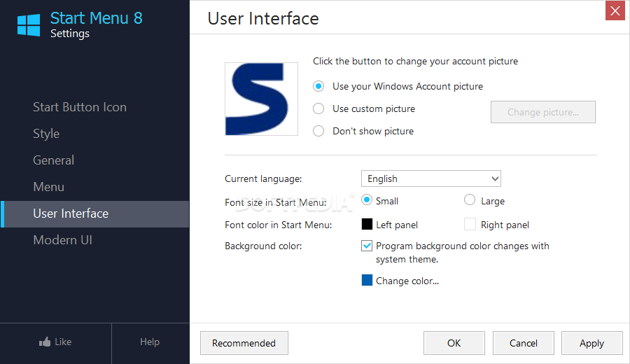The height and width of the screenshot is (364, 630).
Task: Pick the white Right panel font color
Action: pos(470,224)
